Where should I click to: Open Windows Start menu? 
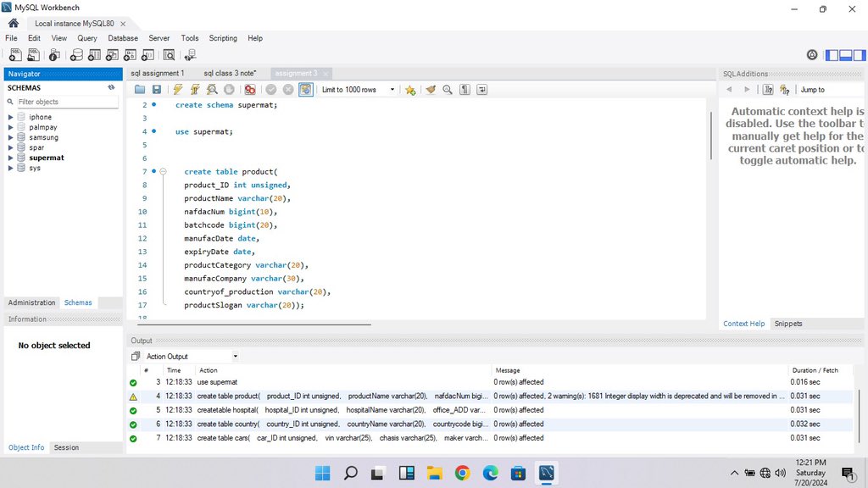[x=322, y=473]
